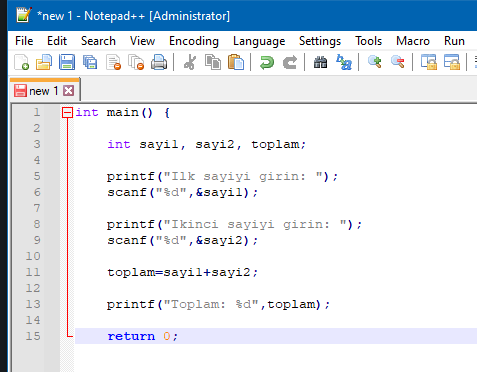
Task: Click the word main on line 1
Action: pyautogui.click(x=123, y=113)
